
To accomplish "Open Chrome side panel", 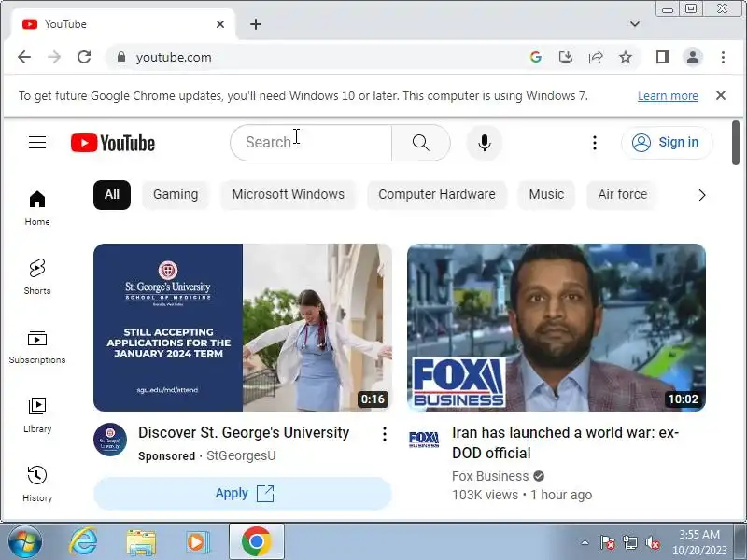I will click(x=663, y=57).
